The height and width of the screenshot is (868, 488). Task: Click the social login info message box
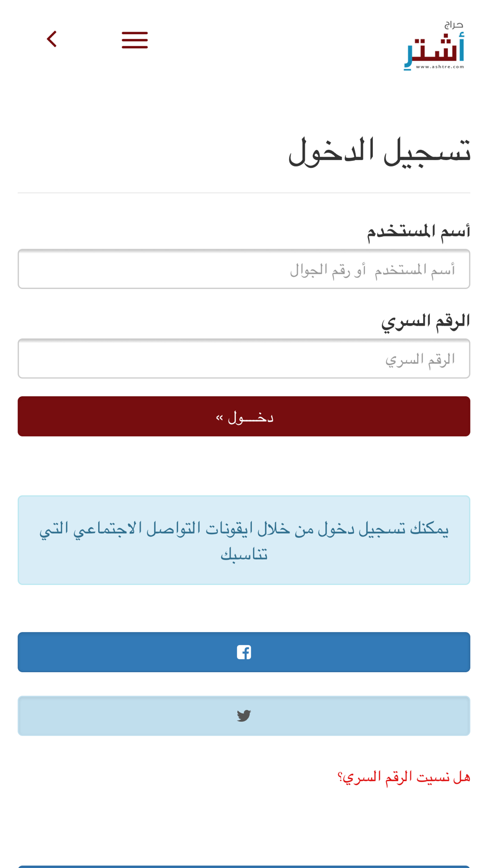click(x=244, y=540)
